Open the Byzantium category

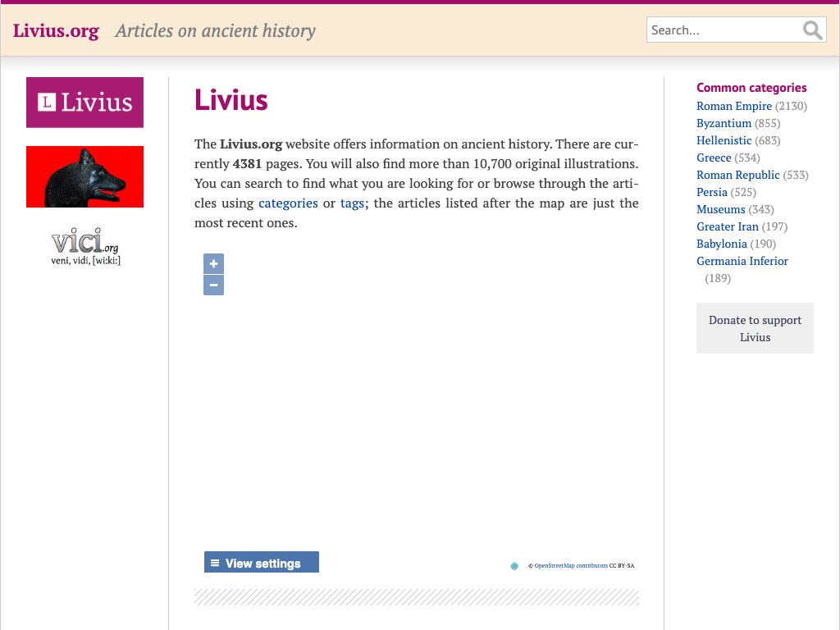[724, 123]
